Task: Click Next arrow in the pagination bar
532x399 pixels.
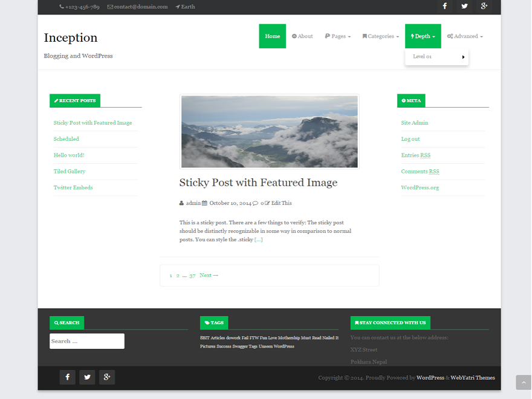Action: [209, 275]
